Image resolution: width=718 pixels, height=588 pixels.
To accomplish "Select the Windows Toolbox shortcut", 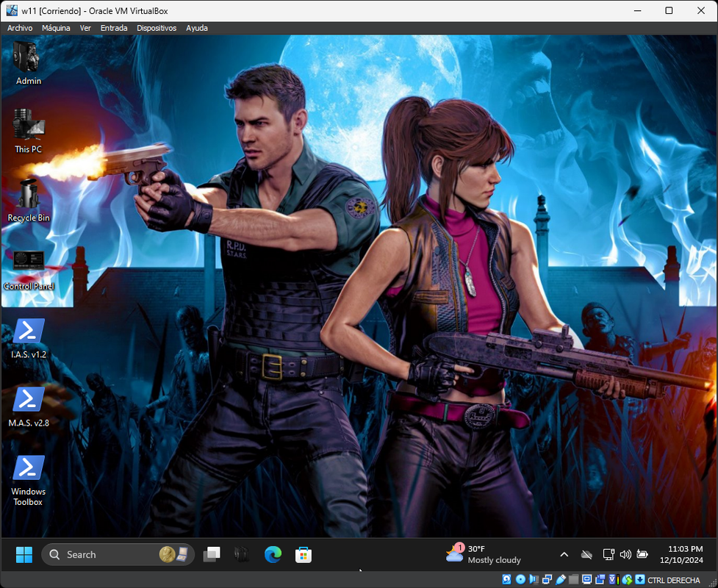I will 29,481.
